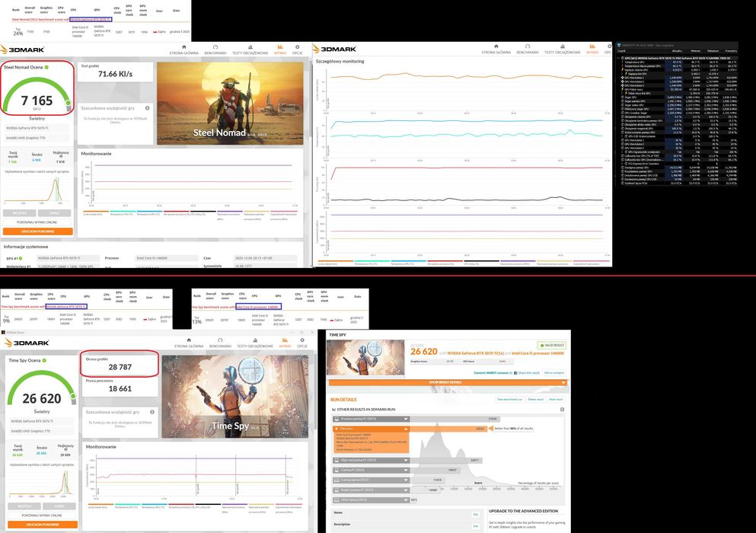Expand Gaming PC (2023) dropdown arrow

point(406,470)
